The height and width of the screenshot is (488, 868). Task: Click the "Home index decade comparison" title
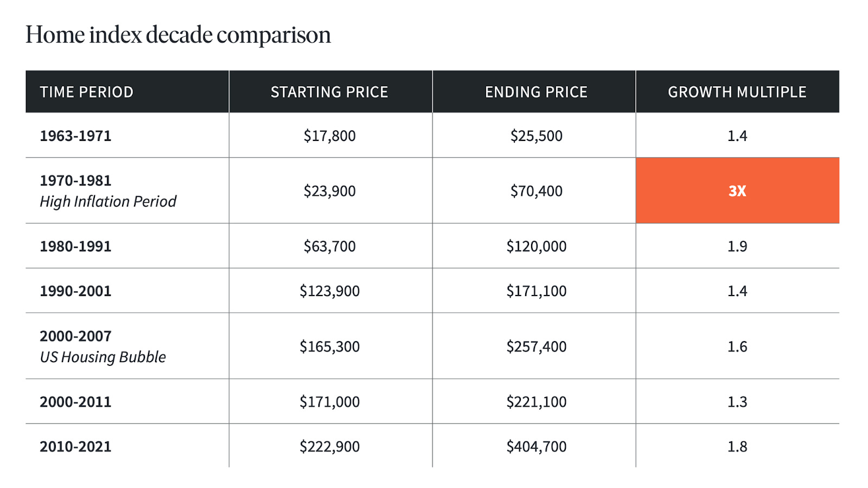pos(178,35)
